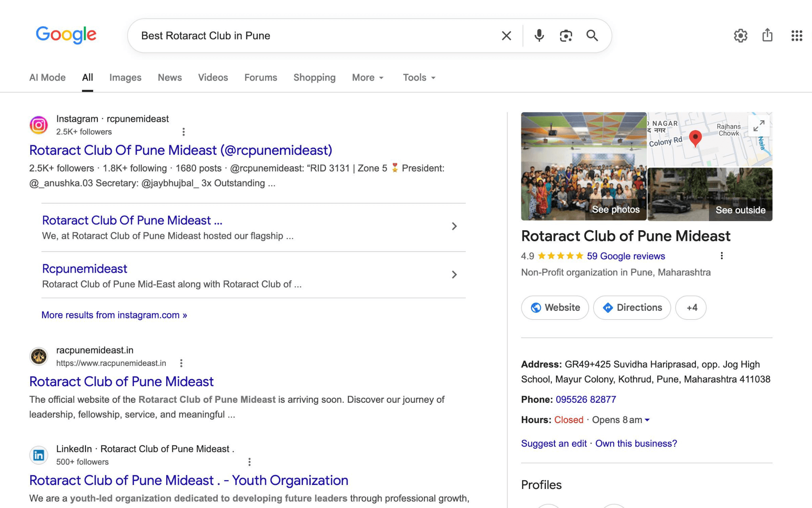Image resolution: width=812 pixels, height=508 pixels.
Task: Open the Google apps grid icon
Action: coord(797,36)
